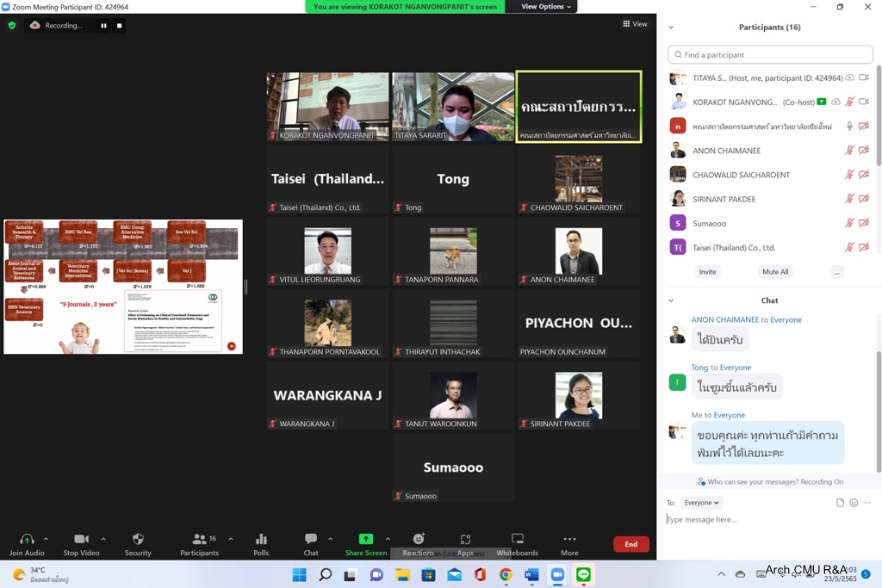Open File Explorer from taskbar

pyautogui.click(x=402, y=574)
